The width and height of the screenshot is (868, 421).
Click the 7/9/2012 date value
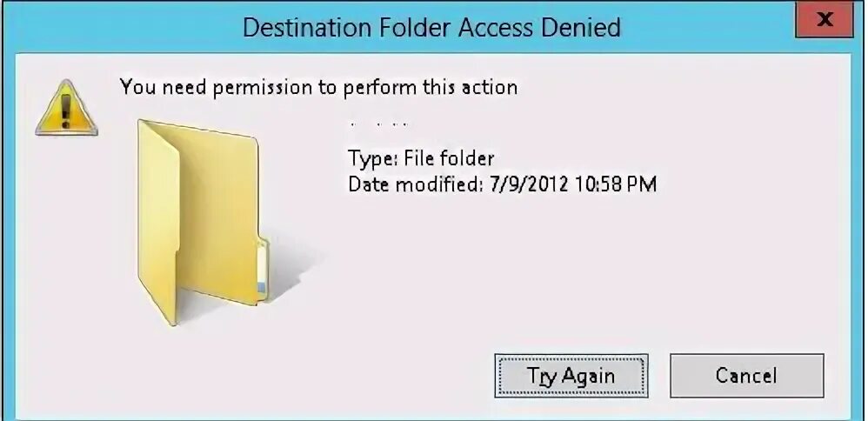pyautogui.click(x=529, y=184)
